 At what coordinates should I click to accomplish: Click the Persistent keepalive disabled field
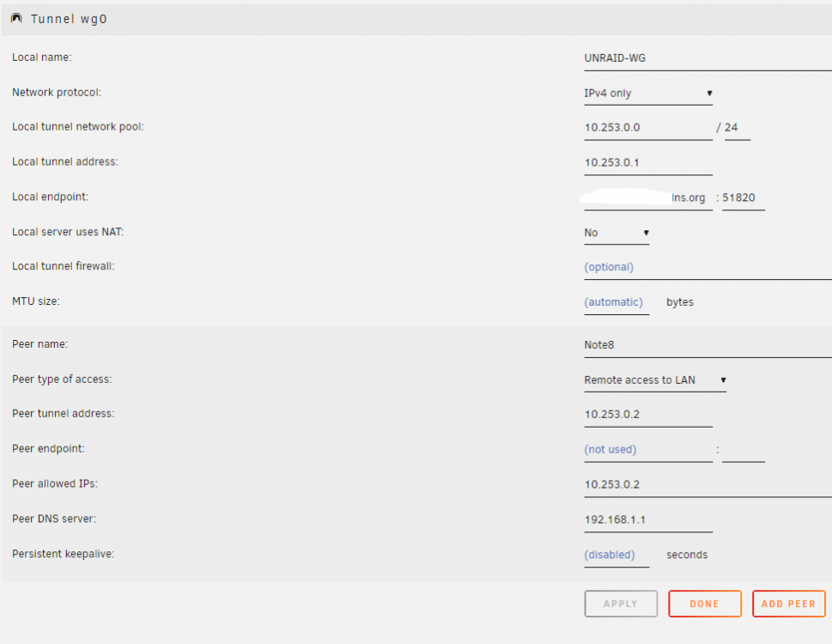pyautogui.click(x=616, y=555)
